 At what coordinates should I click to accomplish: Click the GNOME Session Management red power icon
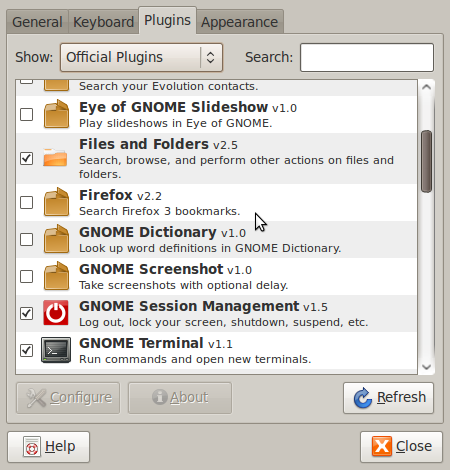[56, 313]
